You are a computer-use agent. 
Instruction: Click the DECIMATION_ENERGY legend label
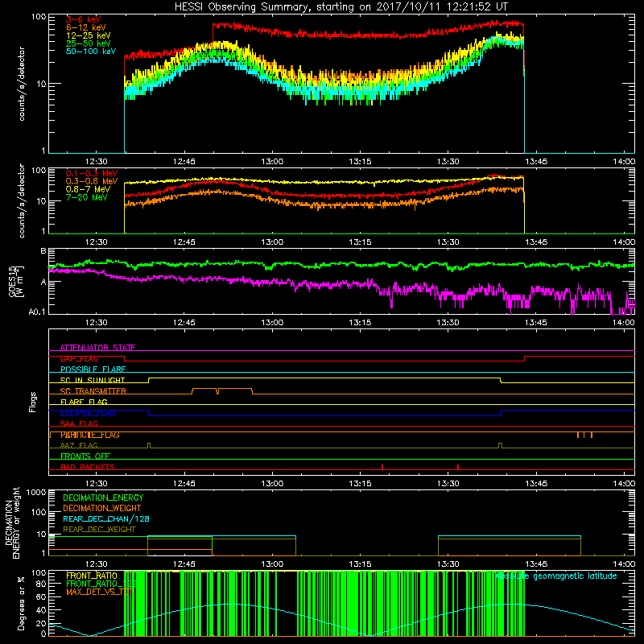coord(103,497)
